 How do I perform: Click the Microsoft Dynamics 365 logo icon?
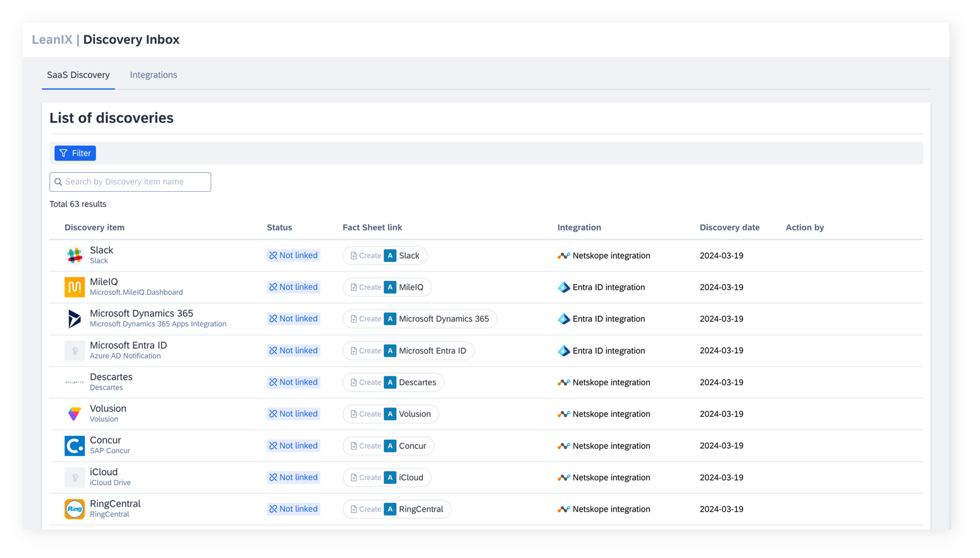click(75, 319)
